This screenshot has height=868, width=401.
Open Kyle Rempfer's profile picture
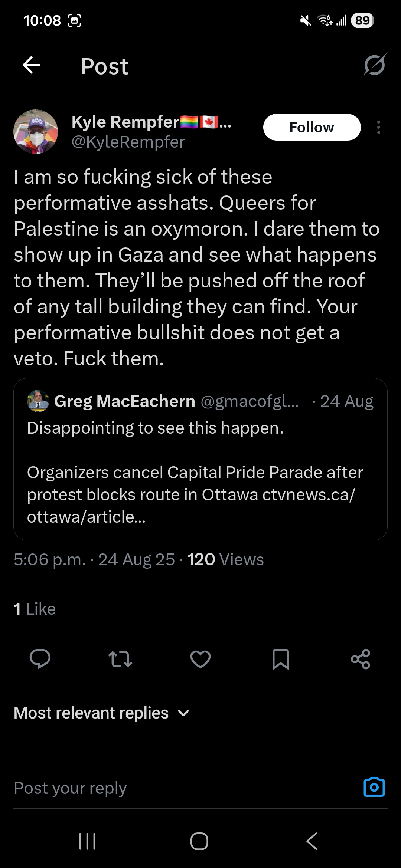coord(36,132)
